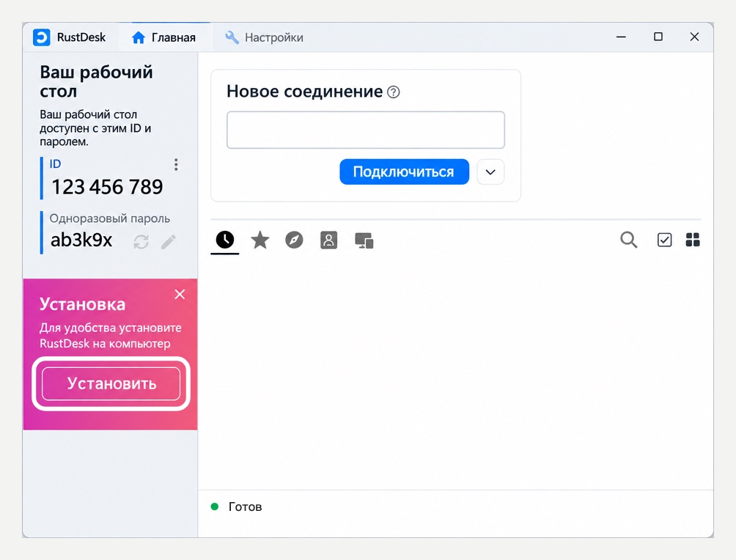This screenshot has width=736, height=560.
Task: Select the one-time password ab3k9x
Action: [x=81, y=240]
